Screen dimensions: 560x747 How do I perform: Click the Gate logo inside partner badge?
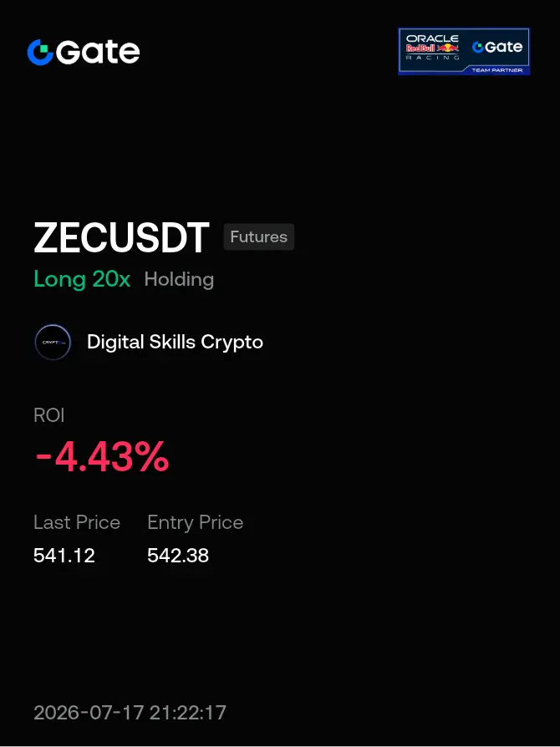coord(497,47)
